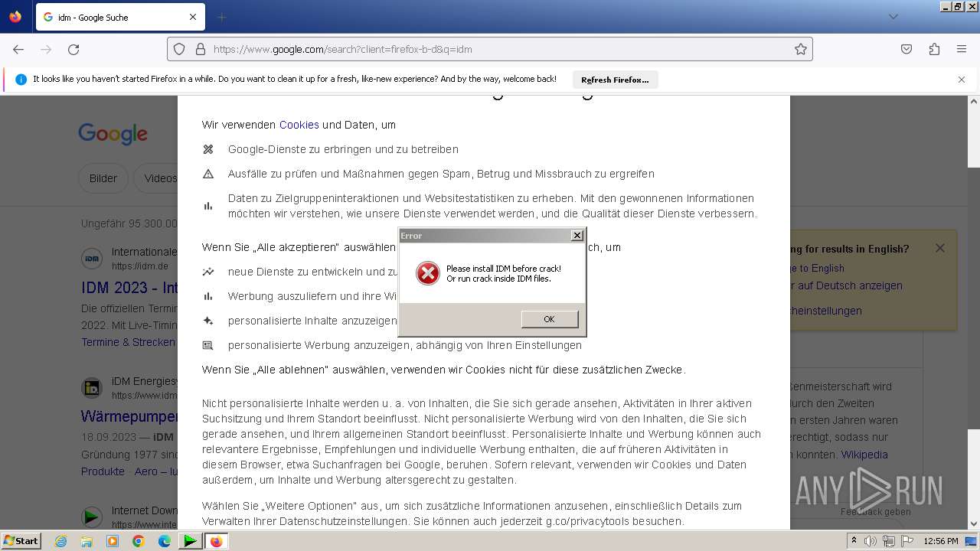The width and height of the screenshot is (980, 551).
Task: Click the idm.de site favicon
Action: tap(92, 259)
